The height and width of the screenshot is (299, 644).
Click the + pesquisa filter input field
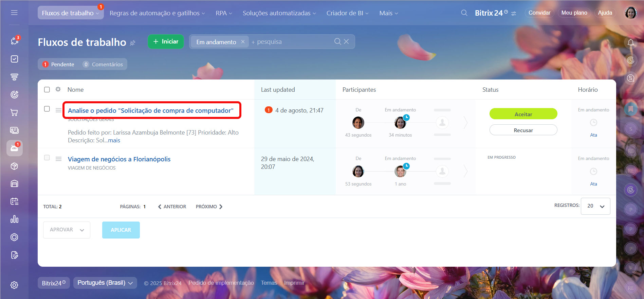coord(292,42)
